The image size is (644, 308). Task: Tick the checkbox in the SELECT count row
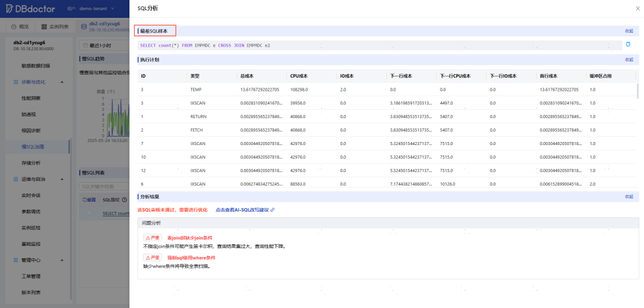click(89, 213)
